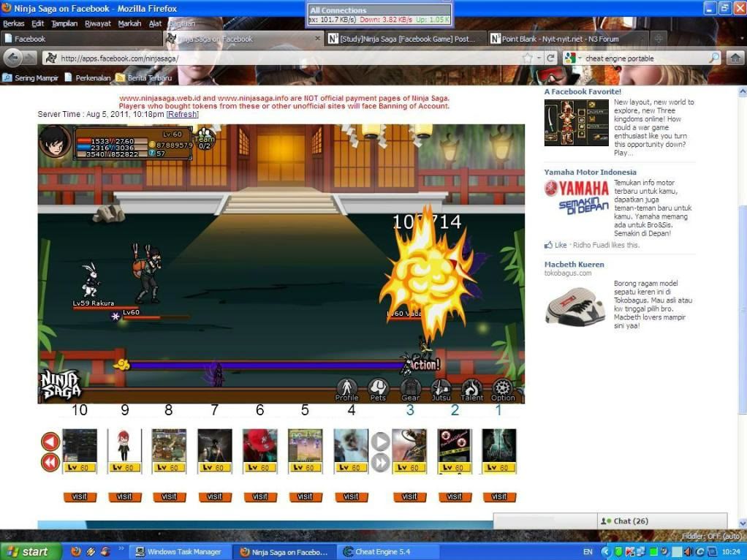This screenshot has height=560, width=747.
Task: Open the Profile icon in Ninja Saga
Action: (346, 390)
